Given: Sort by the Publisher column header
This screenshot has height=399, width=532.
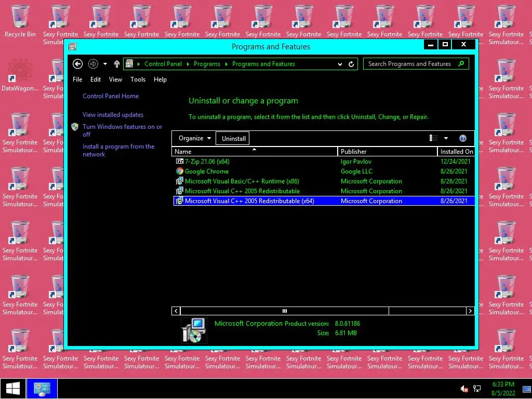Looking at the screenshot, I should [388, 152].
